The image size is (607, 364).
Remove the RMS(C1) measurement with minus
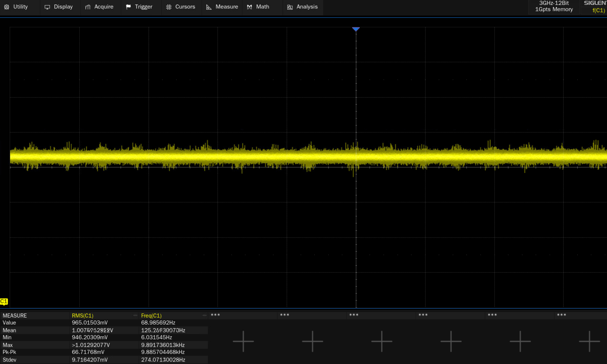click(135, 315)
